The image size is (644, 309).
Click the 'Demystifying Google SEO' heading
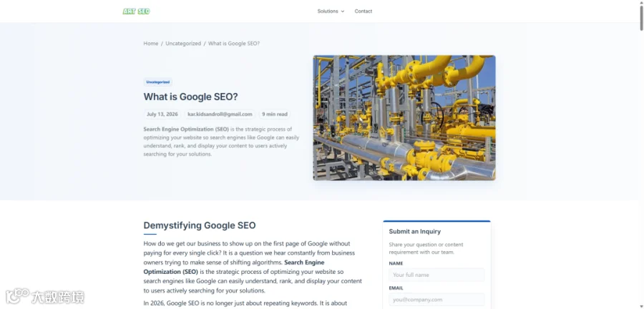pyautogui.click(x=200, y=225)
